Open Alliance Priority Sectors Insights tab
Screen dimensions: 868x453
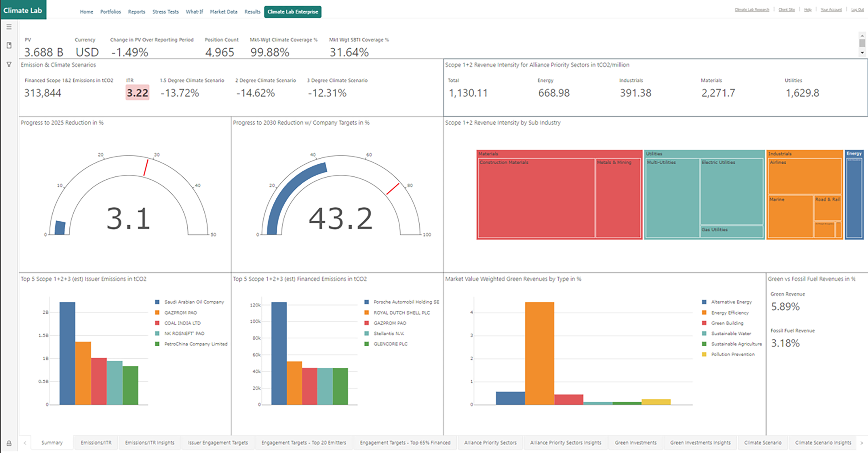pyautogui.click(x=565, y=443)
